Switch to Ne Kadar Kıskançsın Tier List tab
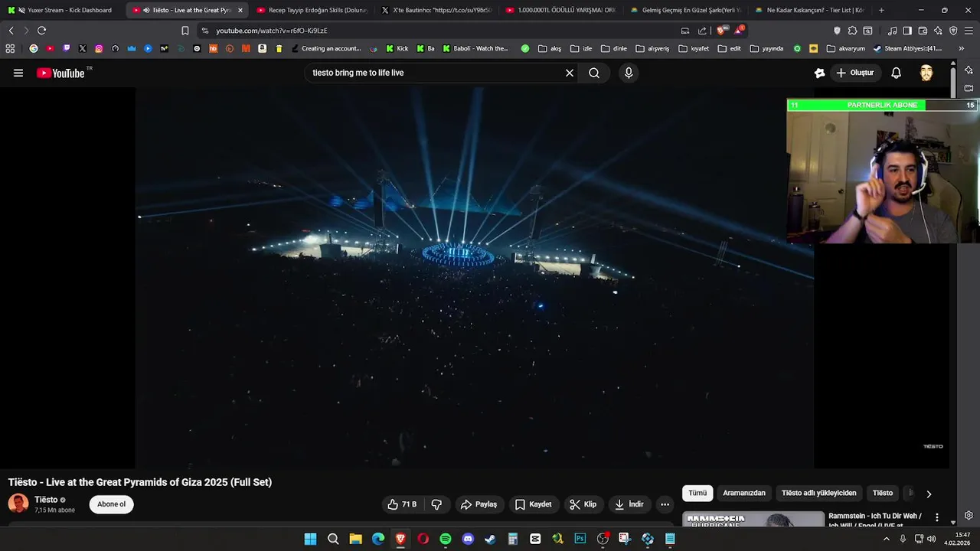Screen dimensions: 980x551 (810, 10)
